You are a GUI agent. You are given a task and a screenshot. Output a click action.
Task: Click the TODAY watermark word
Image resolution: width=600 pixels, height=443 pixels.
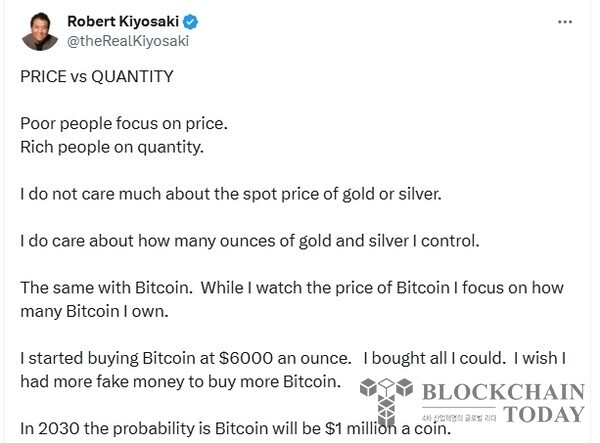(543, 414)
